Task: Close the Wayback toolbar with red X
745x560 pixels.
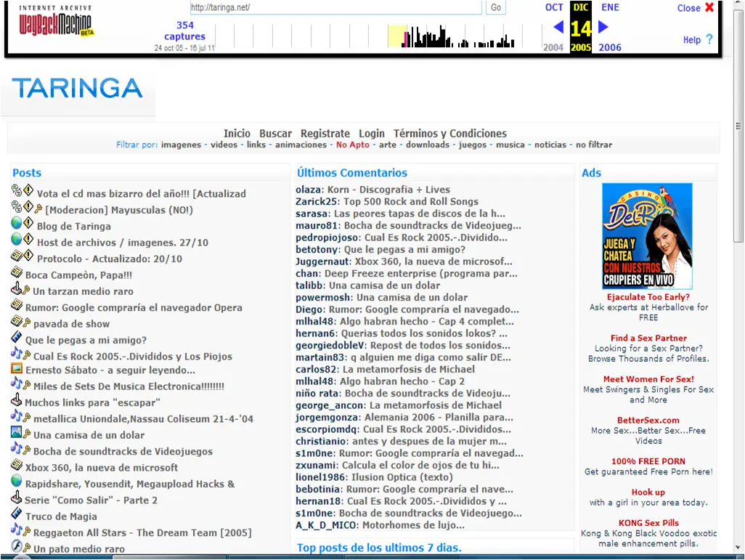Action: [x=709, y=7]
